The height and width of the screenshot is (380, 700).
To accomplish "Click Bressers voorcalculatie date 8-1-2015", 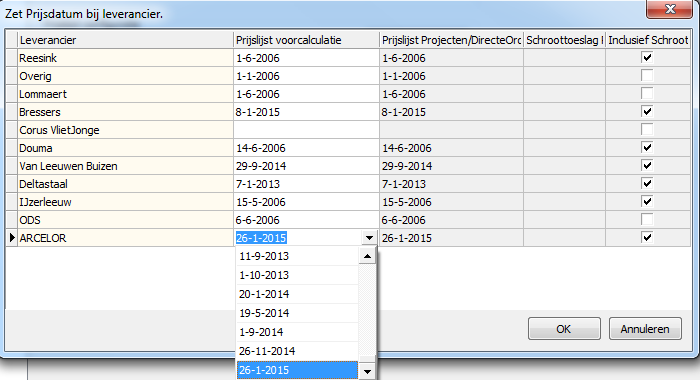I will [306, 112].
